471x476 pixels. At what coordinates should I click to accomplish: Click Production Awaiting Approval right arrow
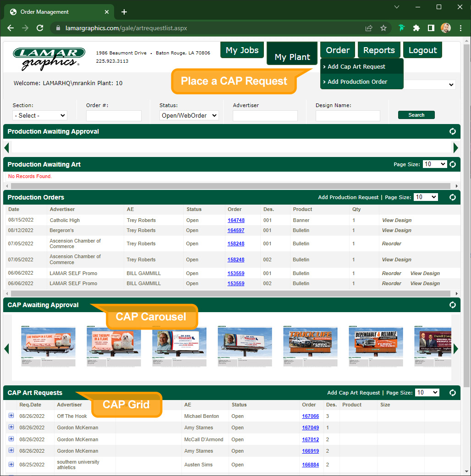(x=455, y=148)
